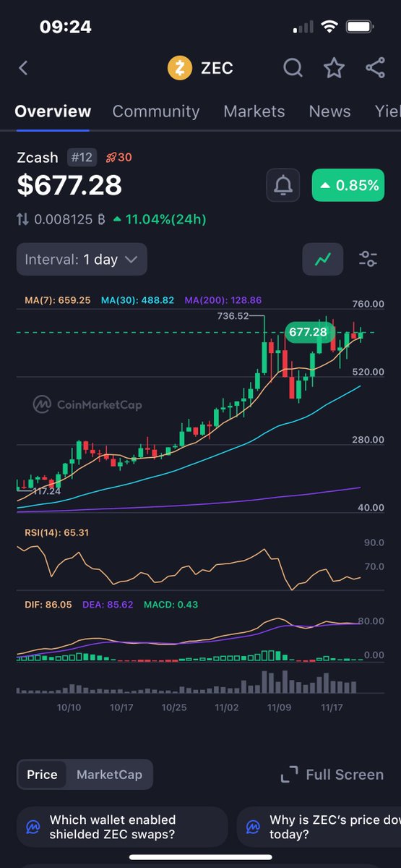Screen dimensions: 401x868
Task: Tap the Zcash coin name
Action: (x=38, y=157)
